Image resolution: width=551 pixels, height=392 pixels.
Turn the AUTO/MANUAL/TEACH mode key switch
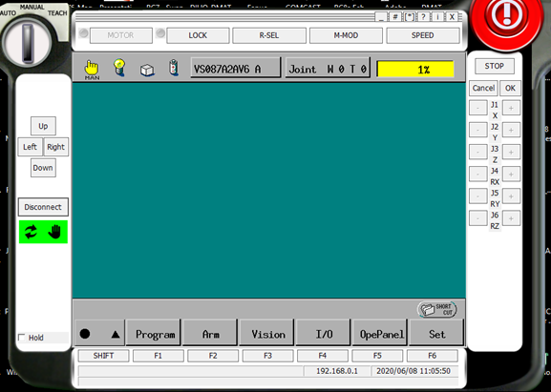[28, 41]
